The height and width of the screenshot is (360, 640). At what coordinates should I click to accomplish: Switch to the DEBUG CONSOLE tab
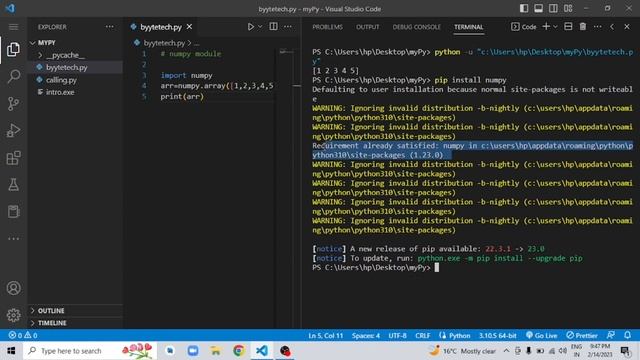point(416,27)
